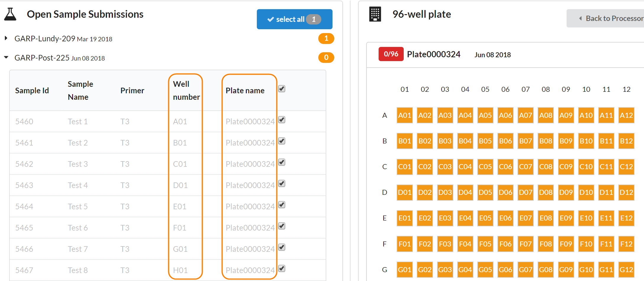
Task: Click the Plate name column header
Action: pos(245,91)
